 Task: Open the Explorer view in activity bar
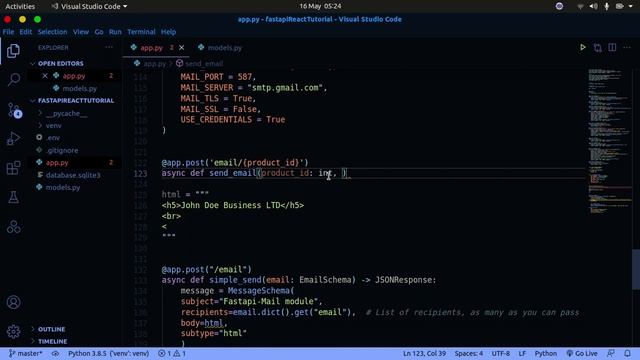(13, 51)
